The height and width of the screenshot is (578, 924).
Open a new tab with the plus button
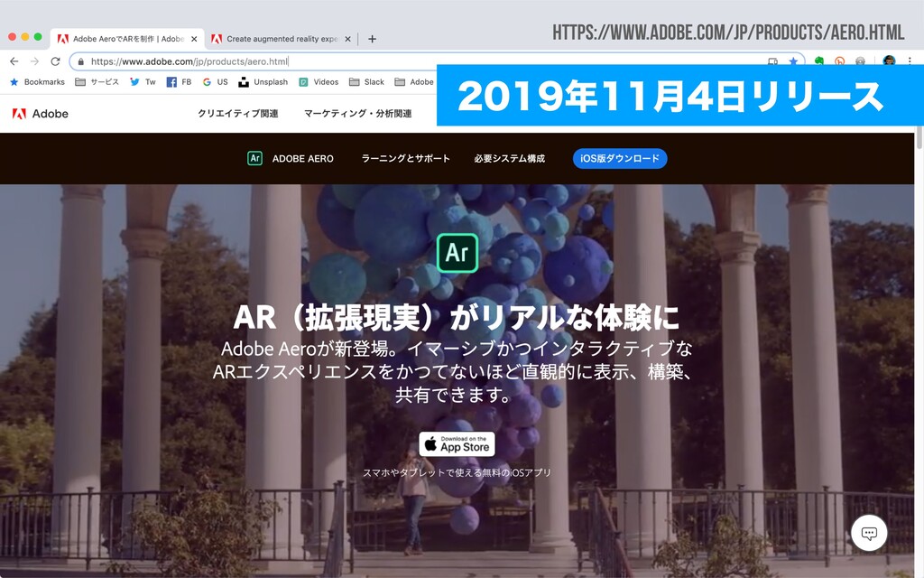(372, 39)
